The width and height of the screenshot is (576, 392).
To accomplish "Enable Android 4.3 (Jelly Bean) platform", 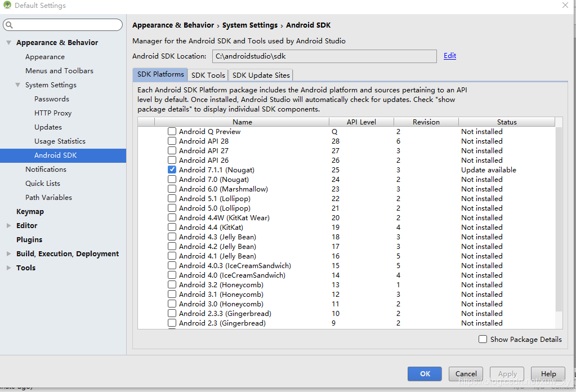I will pyautogui.click(x=172, y=237).
